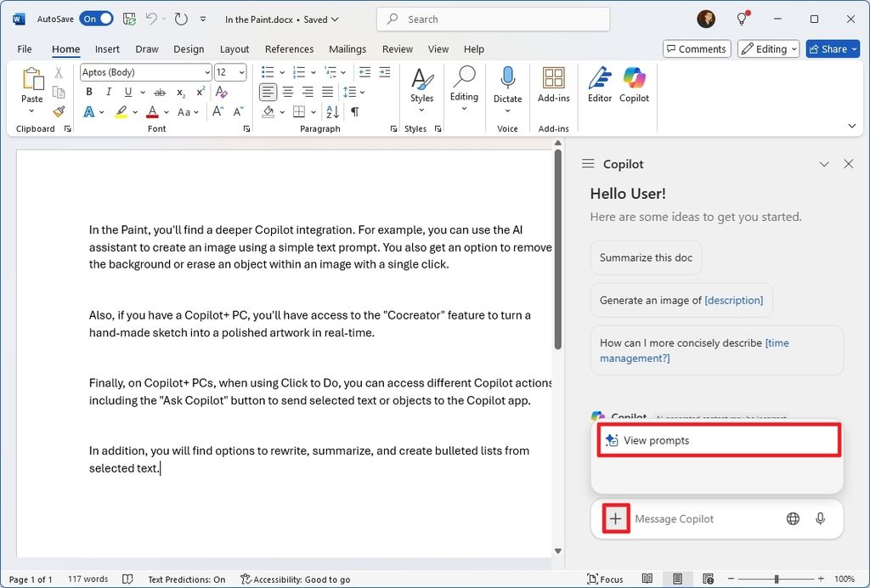Apply Italic formatting
Image resolution: width=870 pixels, height=588 pixels.
109,92
